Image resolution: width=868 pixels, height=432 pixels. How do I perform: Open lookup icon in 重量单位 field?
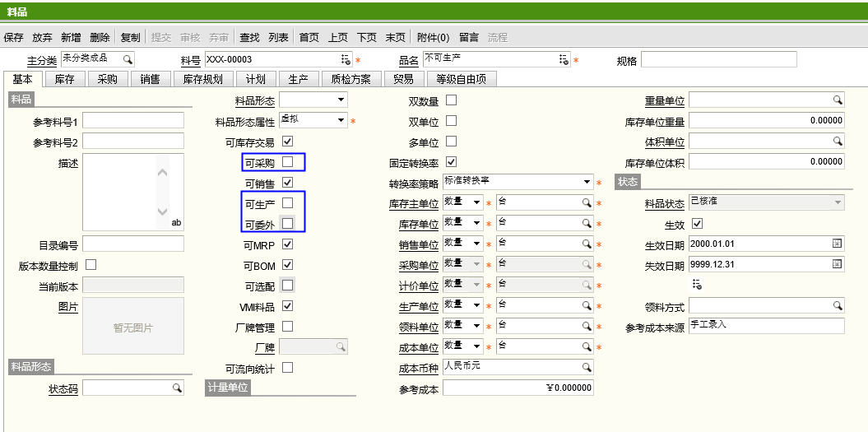coord(838,100)
